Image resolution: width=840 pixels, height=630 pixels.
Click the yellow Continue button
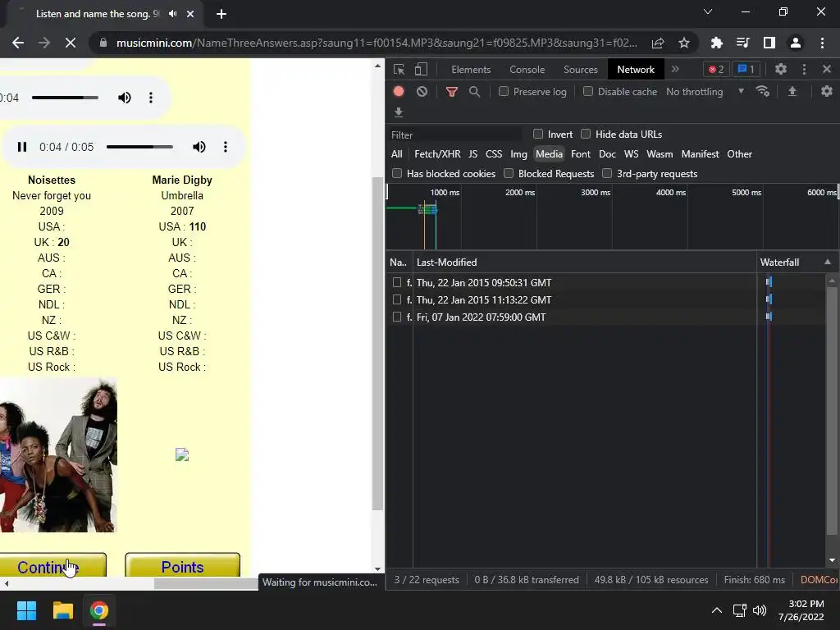53,565
